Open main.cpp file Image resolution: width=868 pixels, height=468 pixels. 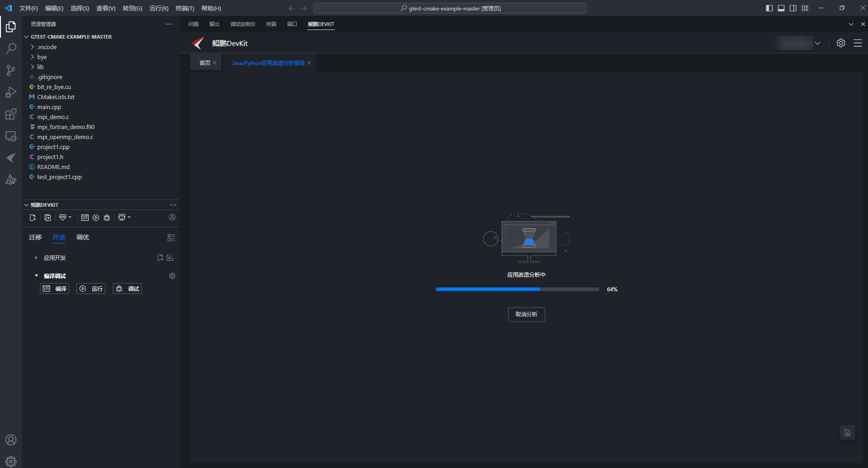[x=49, y=107]
